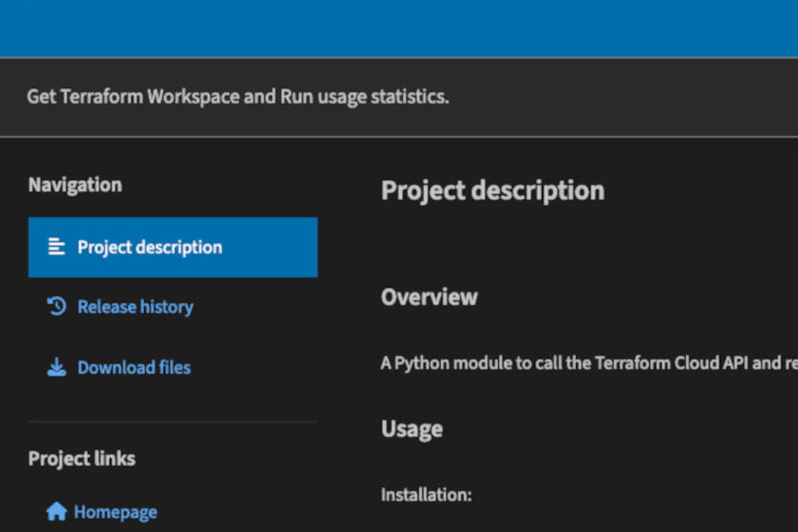Click the 'Project description' main heading
This screenshot has width=798, height=532.
point(492,191)
